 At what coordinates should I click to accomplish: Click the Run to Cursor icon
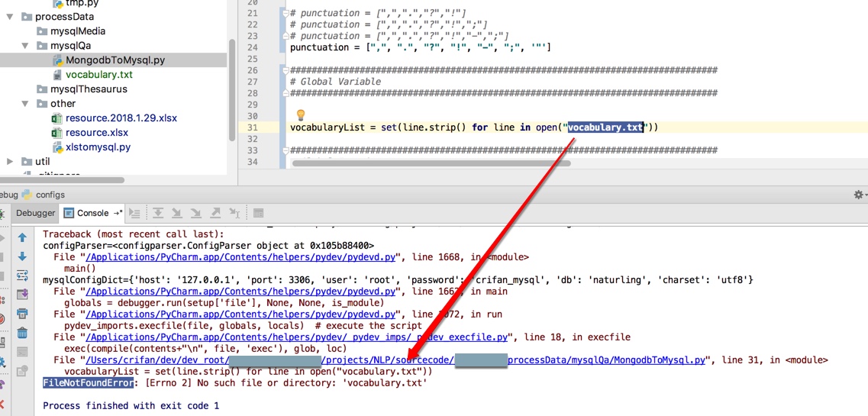[234, 213]
